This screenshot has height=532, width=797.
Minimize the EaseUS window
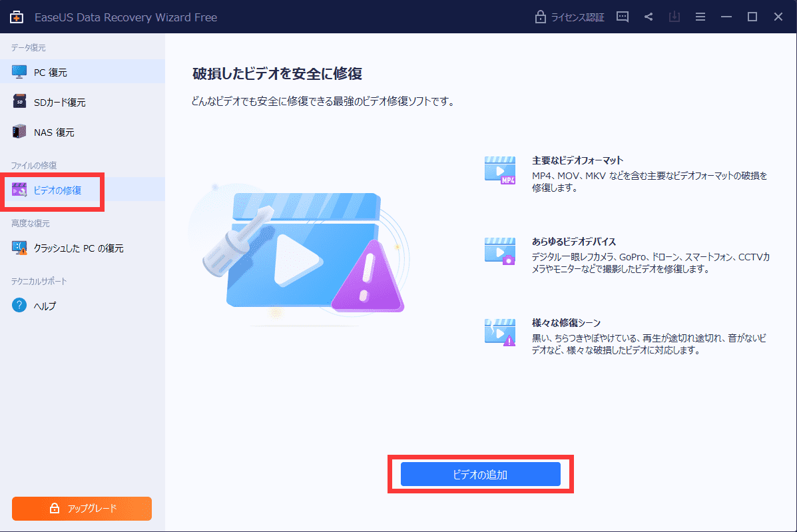(726, 17)
